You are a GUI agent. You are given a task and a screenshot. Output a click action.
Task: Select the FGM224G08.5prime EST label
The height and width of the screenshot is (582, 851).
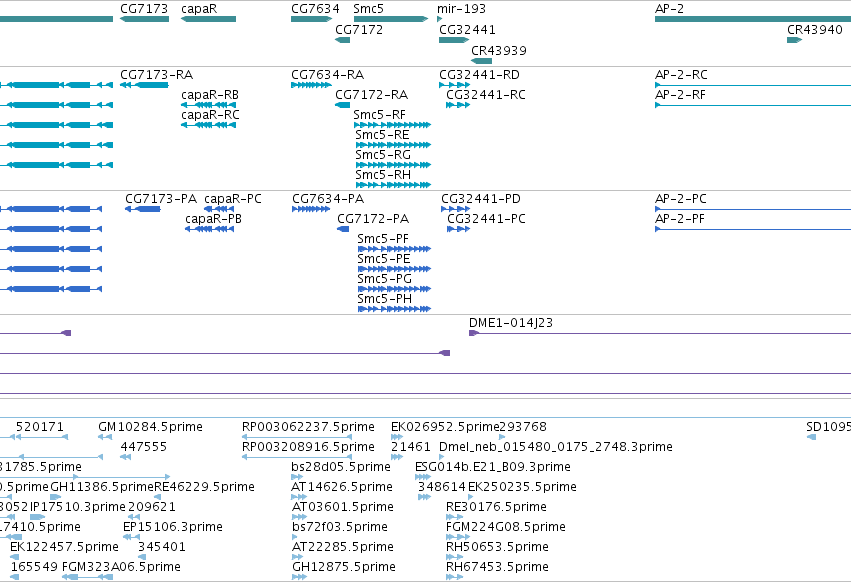tap(506, 527)
